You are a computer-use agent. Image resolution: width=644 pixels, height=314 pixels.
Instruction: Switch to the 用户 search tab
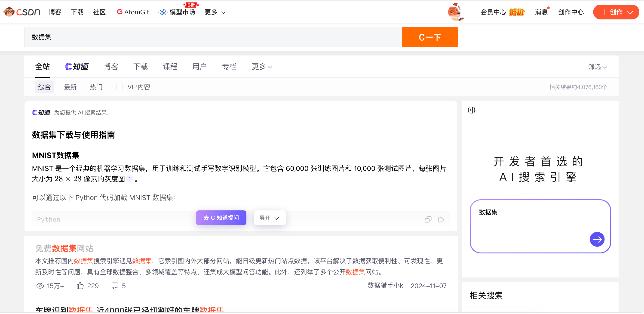click(x=199, y=67)
